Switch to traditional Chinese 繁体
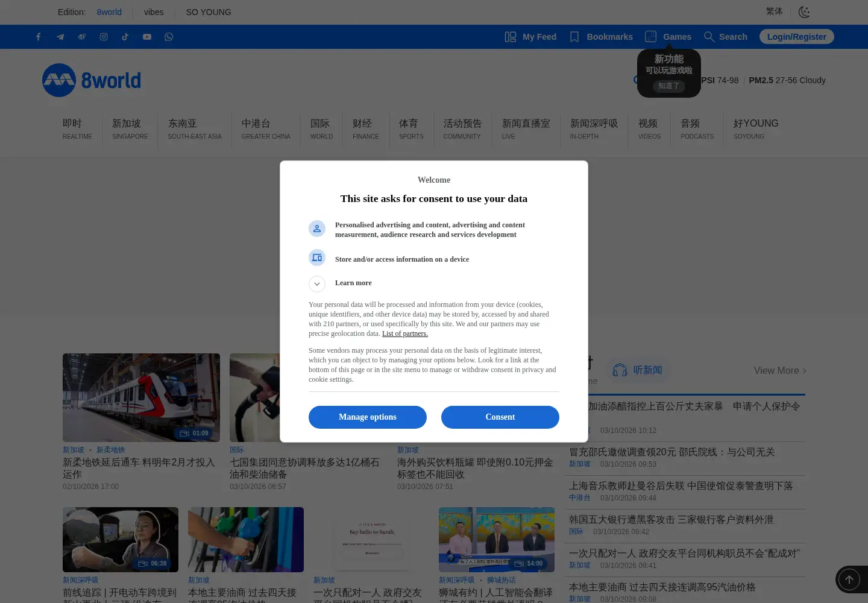Viewport: 868px width, 603px height. [x=774, y=11]
